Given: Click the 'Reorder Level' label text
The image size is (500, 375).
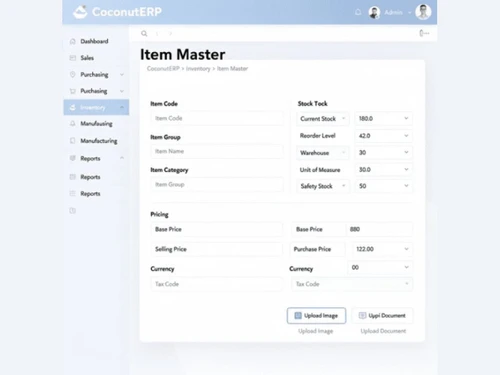Looking at the screenshot, I should (317, 136).
